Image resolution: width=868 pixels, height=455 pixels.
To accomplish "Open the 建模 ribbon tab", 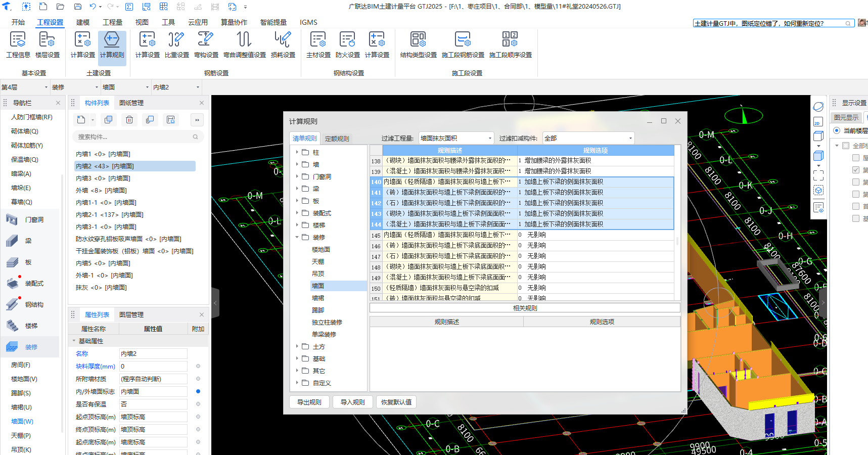I will (x=83, y=22).
